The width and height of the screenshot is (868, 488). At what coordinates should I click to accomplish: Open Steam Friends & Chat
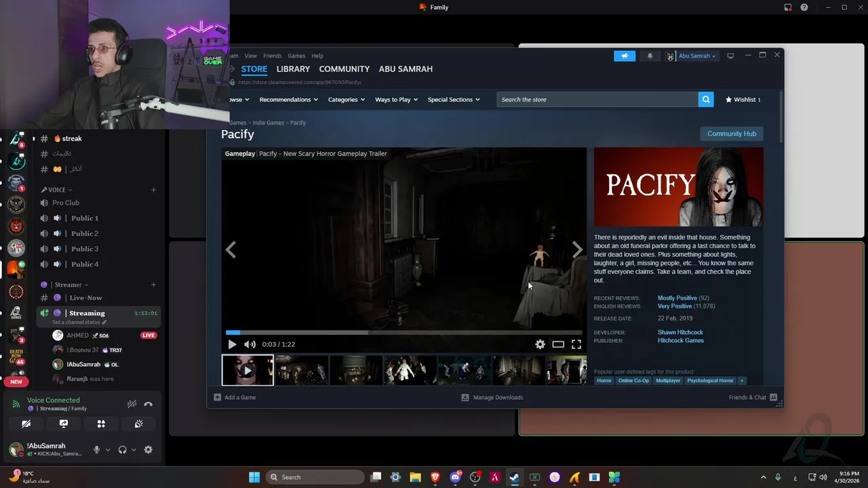click(x=753, y=397)
